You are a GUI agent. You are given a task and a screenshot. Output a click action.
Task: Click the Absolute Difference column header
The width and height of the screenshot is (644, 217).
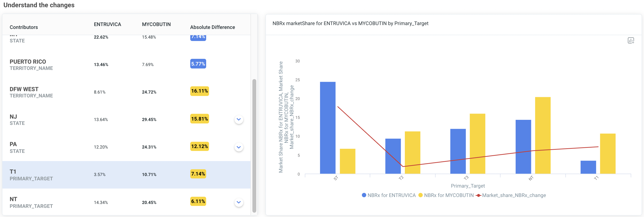[212, 27]
